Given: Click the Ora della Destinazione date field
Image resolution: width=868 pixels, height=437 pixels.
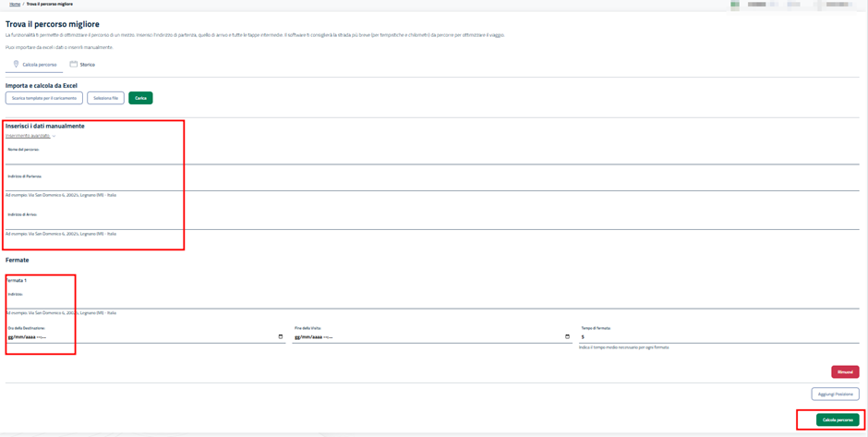Looking at the screenshot, I should tap(139, 337).
